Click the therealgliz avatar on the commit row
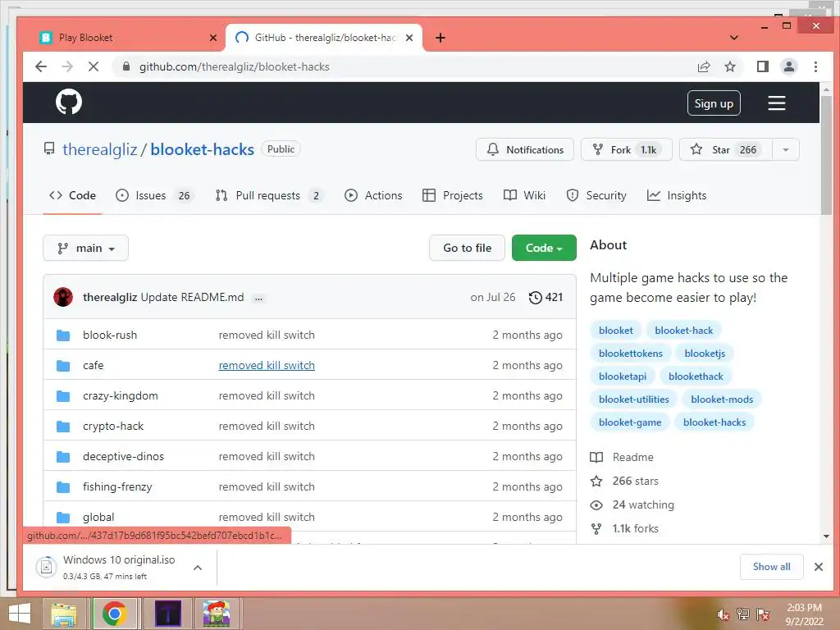Viewport: 840px width, 630px height. [63, 297]
